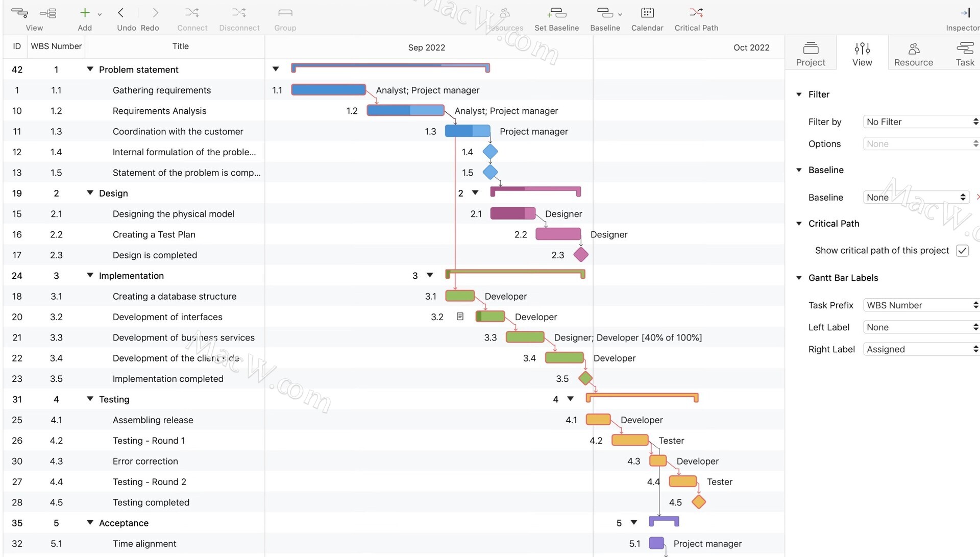This screenshot has width=980, height=557.
Task: Click the Connect tasks icon
Action: [x=192, y=13]
